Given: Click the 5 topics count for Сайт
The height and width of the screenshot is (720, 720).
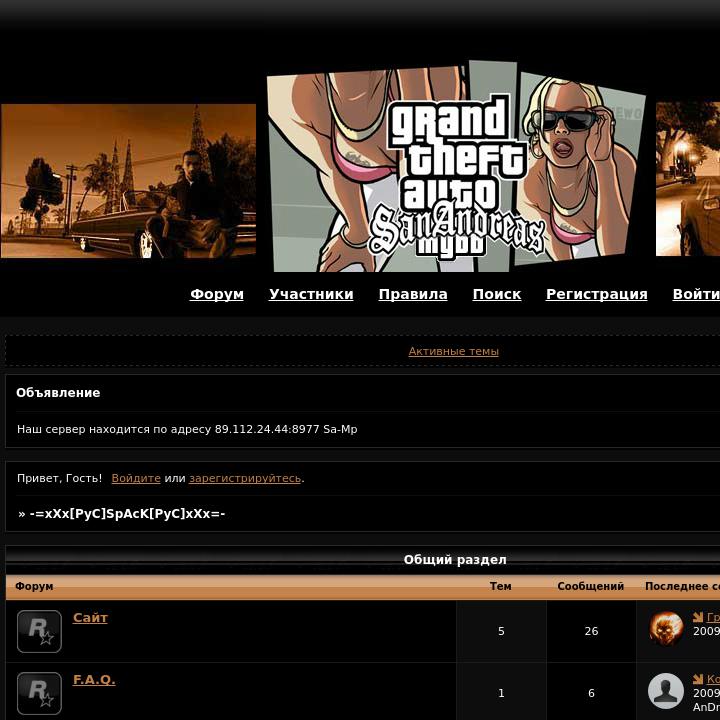Looking at the screenshot, I should click(x=501, y=631).
